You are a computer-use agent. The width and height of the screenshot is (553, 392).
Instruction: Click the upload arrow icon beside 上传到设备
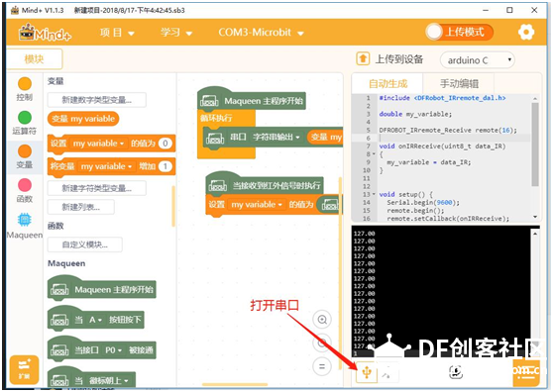tap(363, 58)
